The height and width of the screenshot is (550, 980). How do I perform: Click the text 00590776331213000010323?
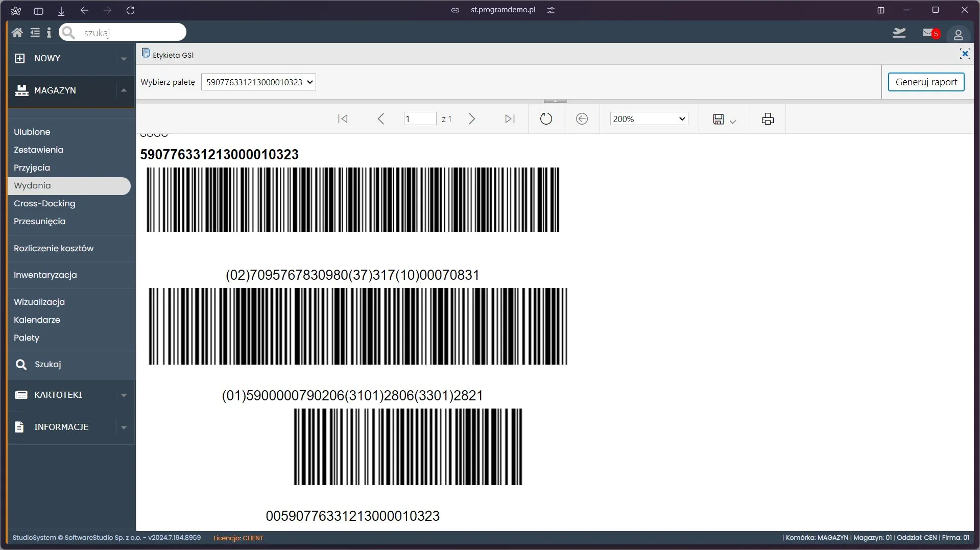tap(352, 516)
